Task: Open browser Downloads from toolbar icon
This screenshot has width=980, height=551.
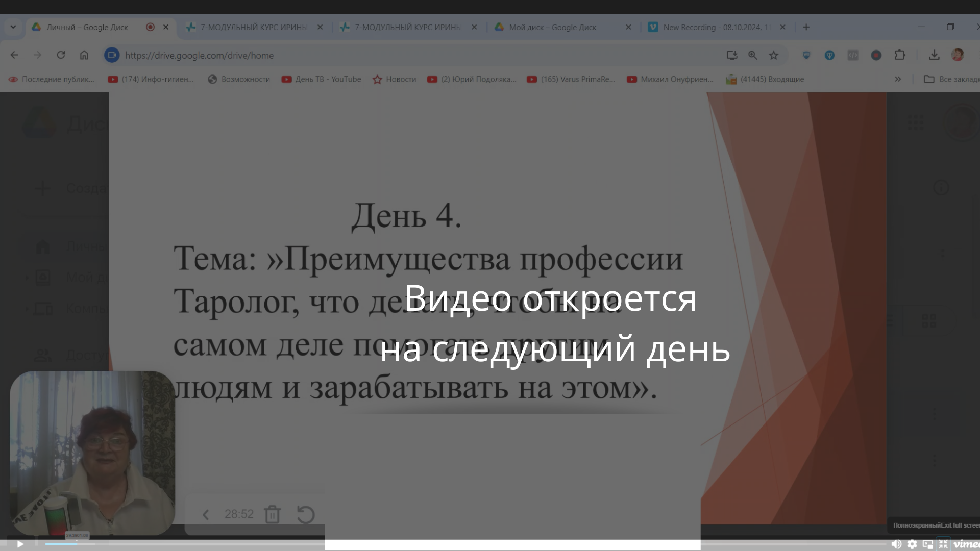Action: pos(935,55)
